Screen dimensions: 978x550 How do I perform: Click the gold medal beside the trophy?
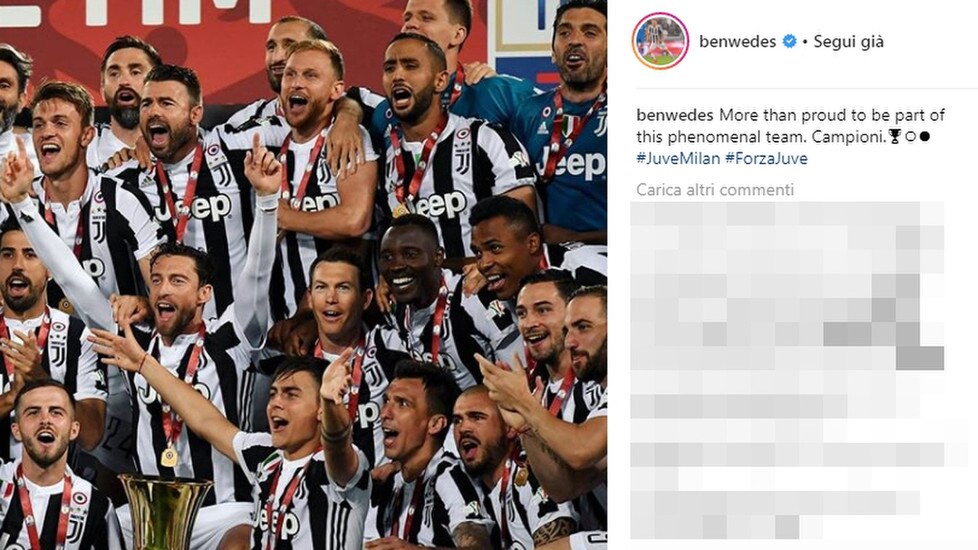(x=168, y=458)
